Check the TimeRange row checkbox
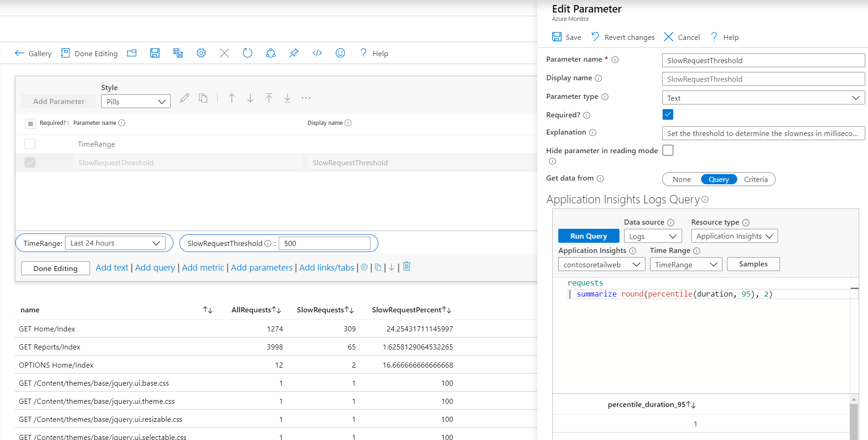This screenshot has width=868, height=440. click(x=30, y=144)
